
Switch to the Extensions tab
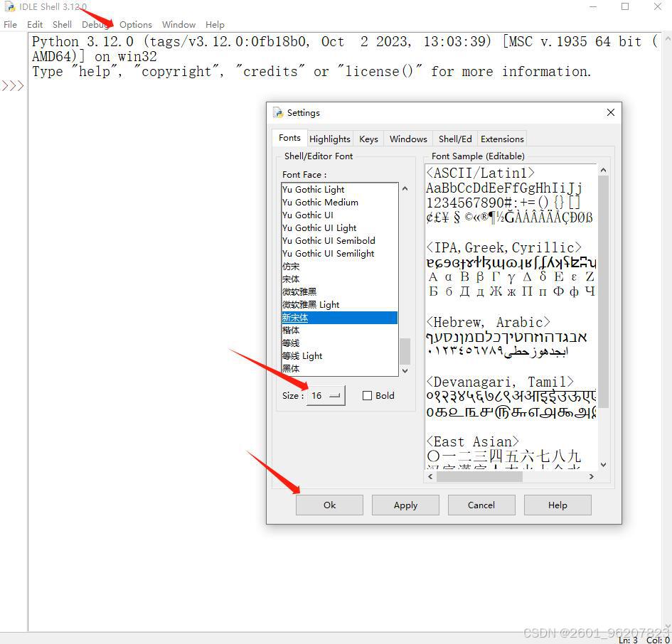(502, 139)
